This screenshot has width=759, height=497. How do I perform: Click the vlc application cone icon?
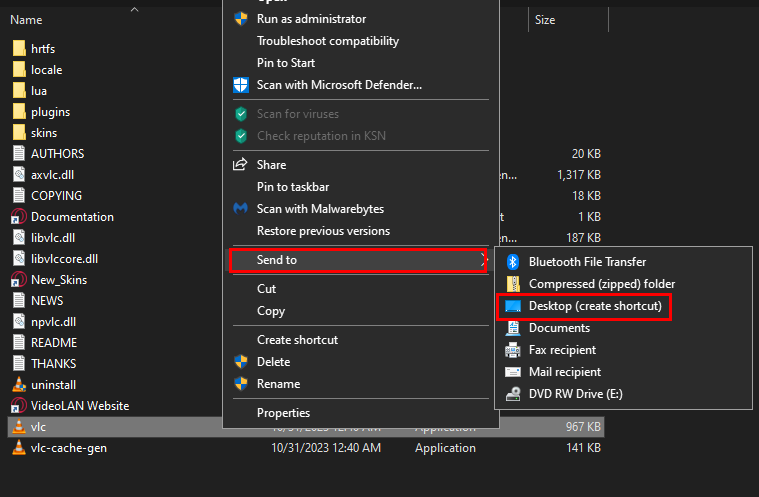(x=18, y=427)
